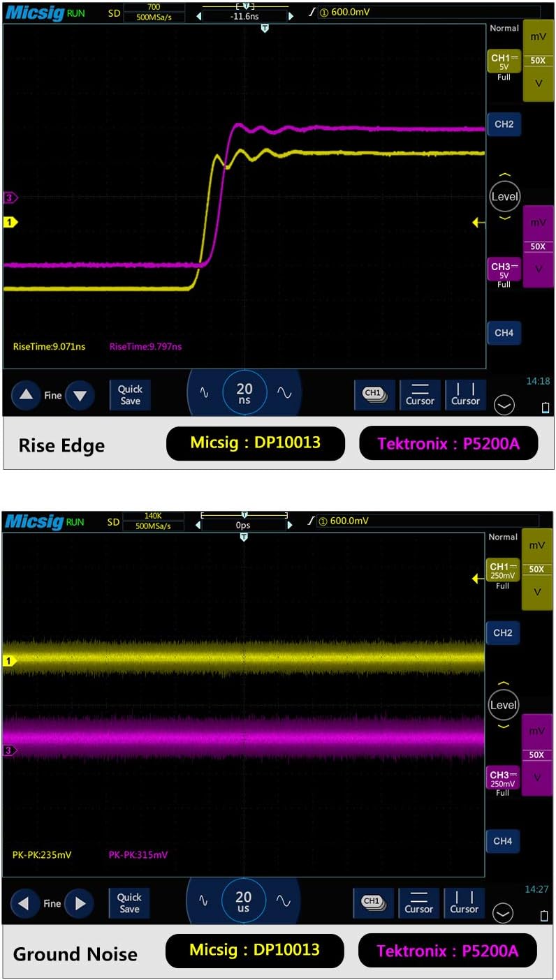This screenshot has width=556, height=980.
Task: Tap the wave icon right of 20 ns
Action: tap(284, 393)
